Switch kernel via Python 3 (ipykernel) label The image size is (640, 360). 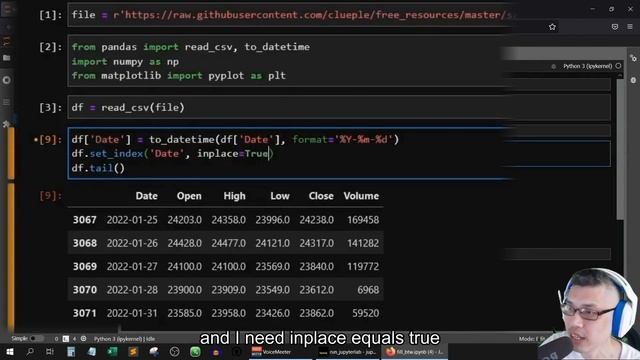587,66
